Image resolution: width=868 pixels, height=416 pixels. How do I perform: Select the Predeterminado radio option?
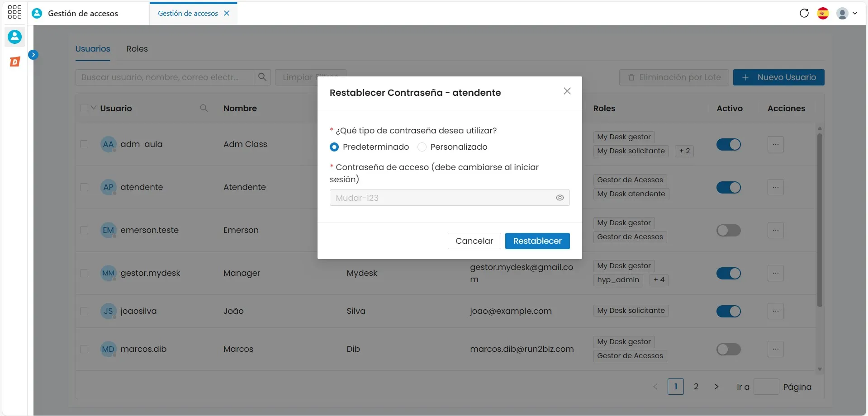tap(334, 147)
